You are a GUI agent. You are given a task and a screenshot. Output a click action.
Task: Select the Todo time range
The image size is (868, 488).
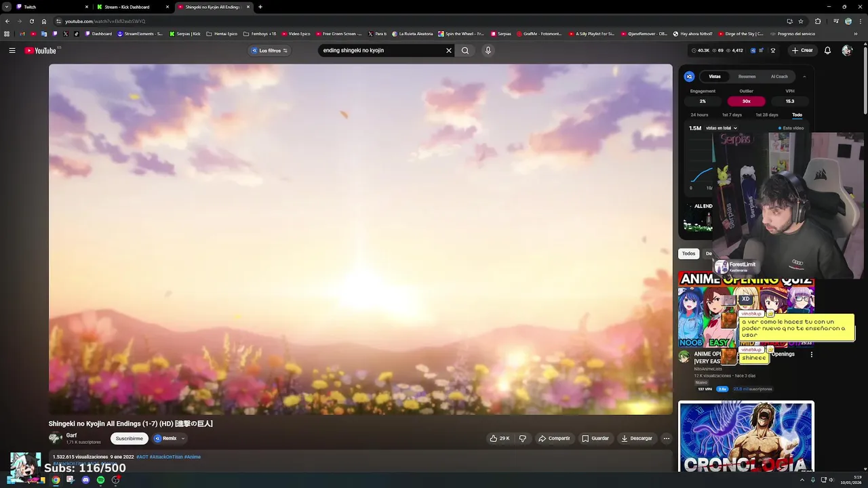pyautogui.click(x=797, y=115)
